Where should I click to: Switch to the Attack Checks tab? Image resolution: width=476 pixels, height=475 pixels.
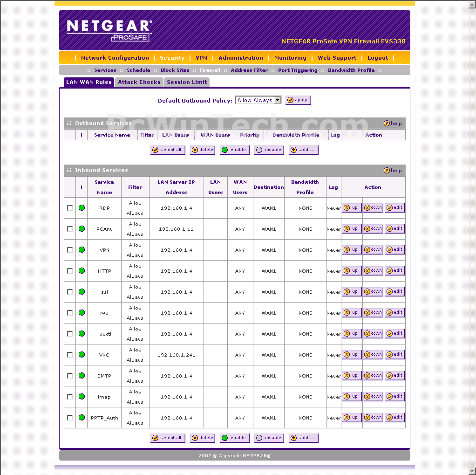[x=139, y=82]
